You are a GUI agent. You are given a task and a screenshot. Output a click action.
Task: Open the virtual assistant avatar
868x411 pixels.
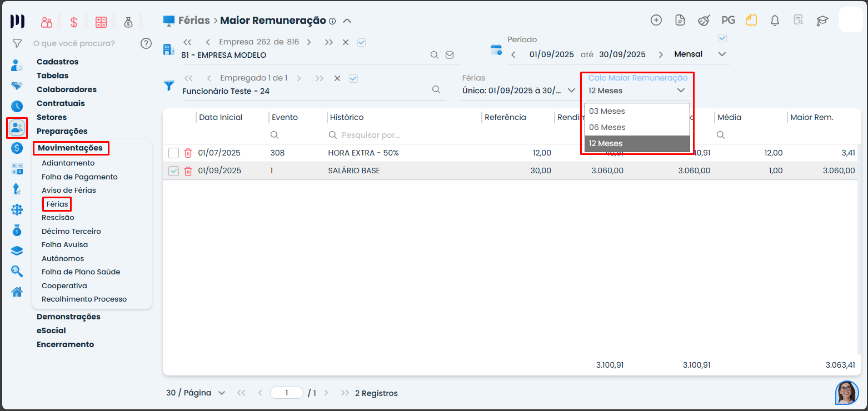pos(847,392)
